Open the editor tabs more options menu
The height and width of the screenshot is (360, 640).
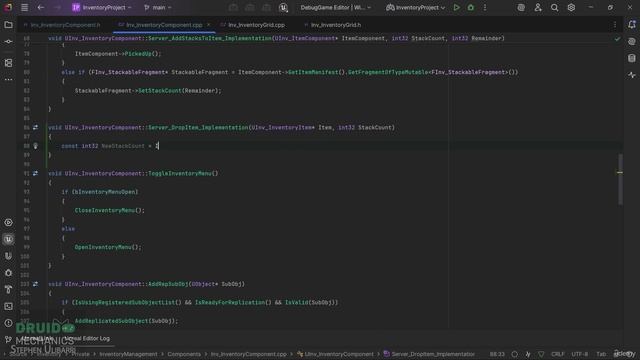click(615, 25)
